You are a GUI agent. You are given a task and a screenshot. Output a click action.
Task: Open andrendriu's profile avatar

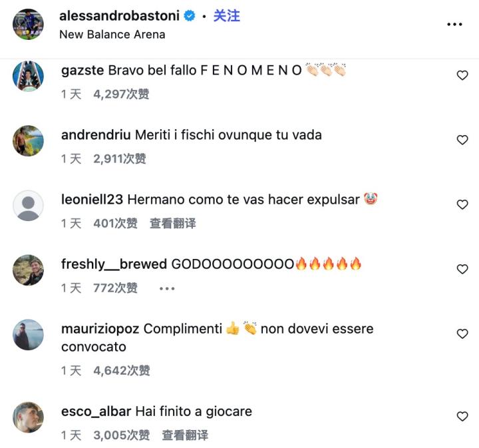pos(28,141)
